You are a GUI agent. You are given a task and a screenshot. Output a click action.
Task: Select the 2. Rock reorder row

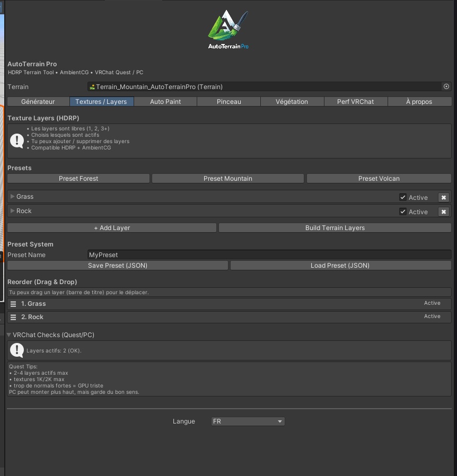pyautogui.click(x=229, y=317)
